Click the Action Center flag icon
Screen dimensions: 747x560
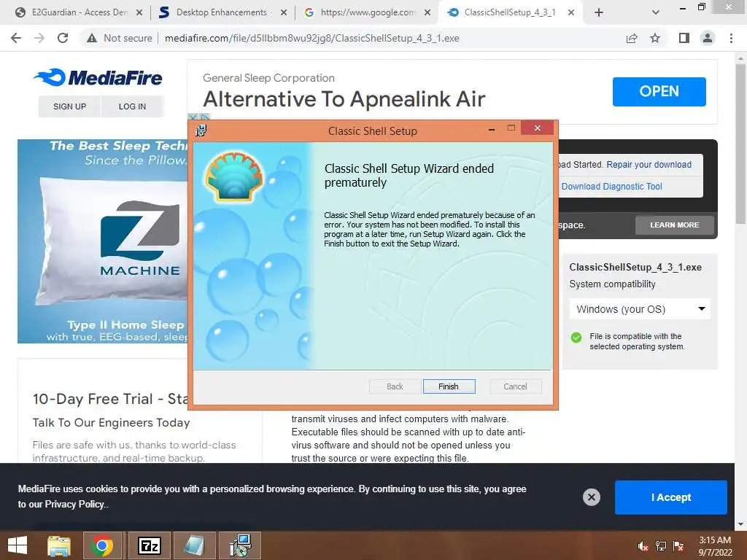pyautogui.click(x=678, y=546)
